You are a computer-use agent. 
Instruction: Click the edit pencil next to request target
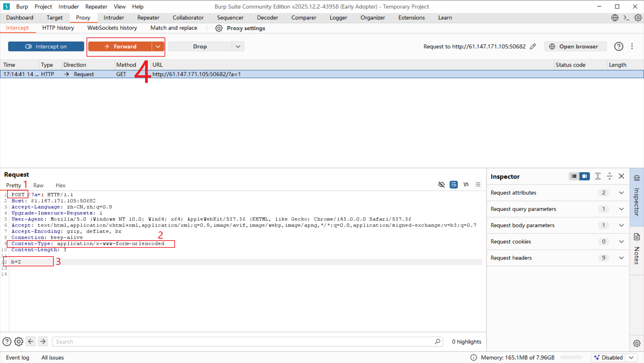pos(533,47)
